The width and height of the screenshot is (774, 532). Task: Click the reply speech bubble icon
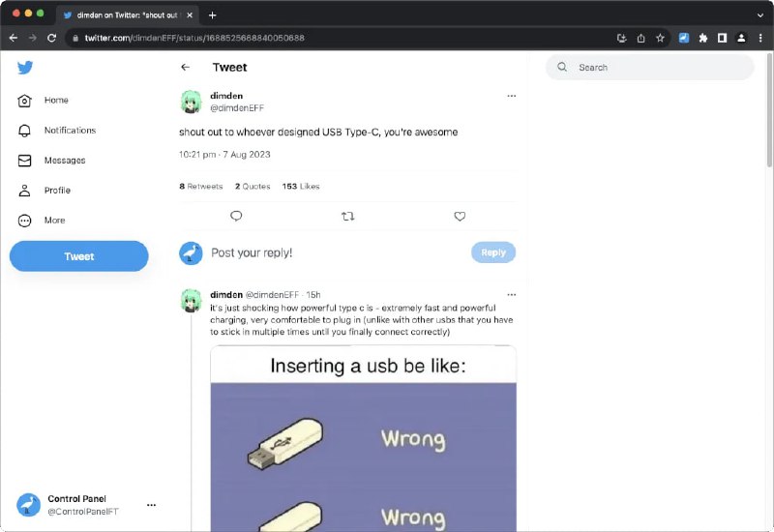[236, 217]
